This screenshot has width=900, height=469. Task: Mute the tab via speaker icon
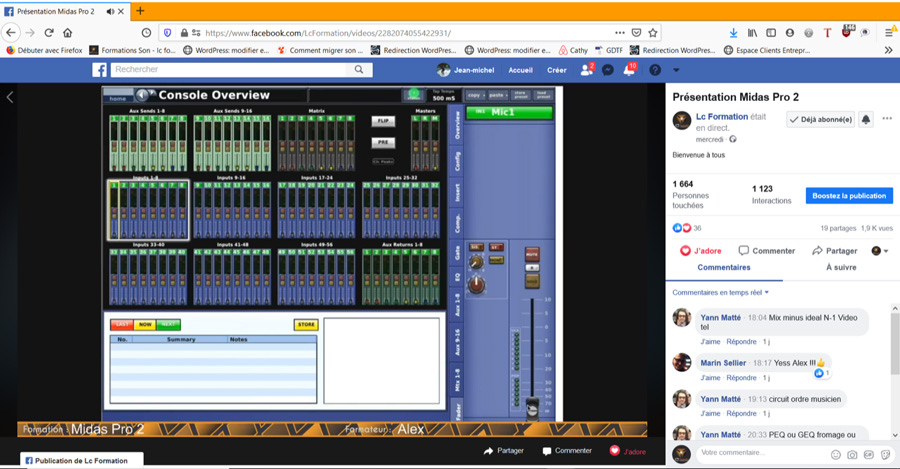110,11
